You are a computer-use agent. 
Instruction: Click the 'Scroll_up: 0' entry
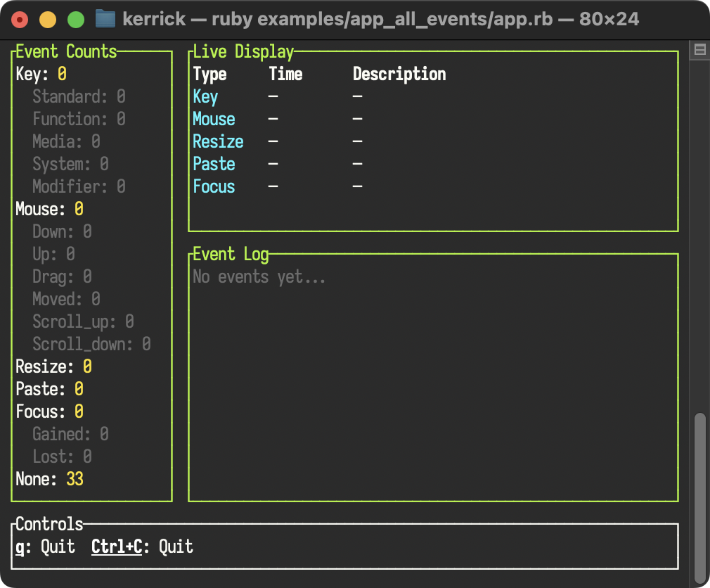(x=84, y=321)
